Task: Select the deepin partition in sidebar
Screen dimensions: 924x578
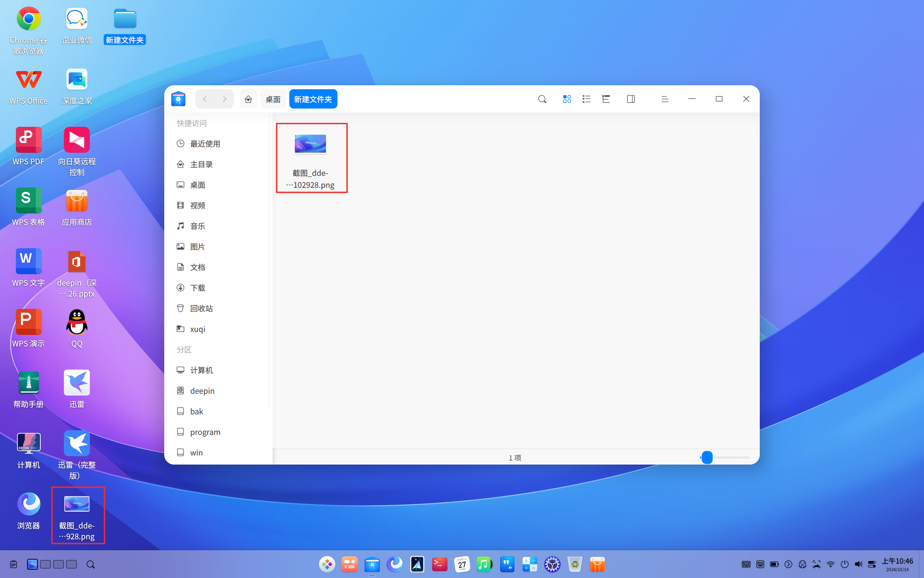Action: pos(218,391)
